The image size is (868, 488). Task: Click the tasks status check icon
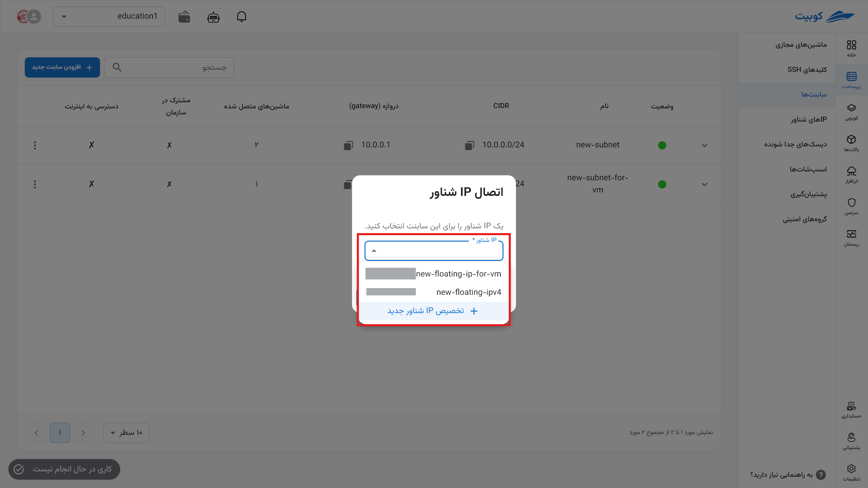click(x=19, y=469)
